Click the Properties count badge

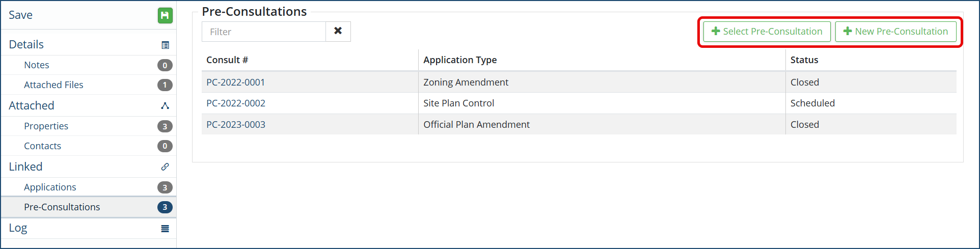coord(165,126)
